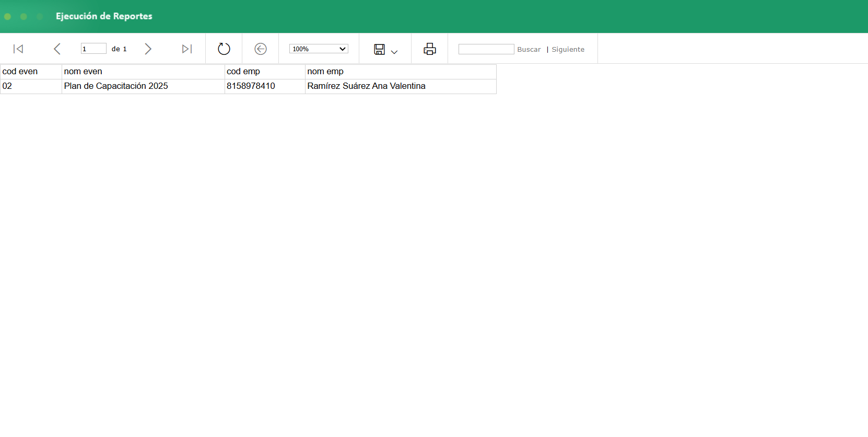Click the save/export disk icon

click(380, 49)
